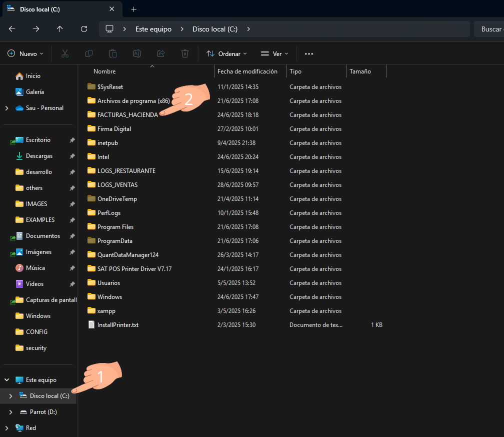
Task: Open a new tab with plus button
Action: point(133,9)
